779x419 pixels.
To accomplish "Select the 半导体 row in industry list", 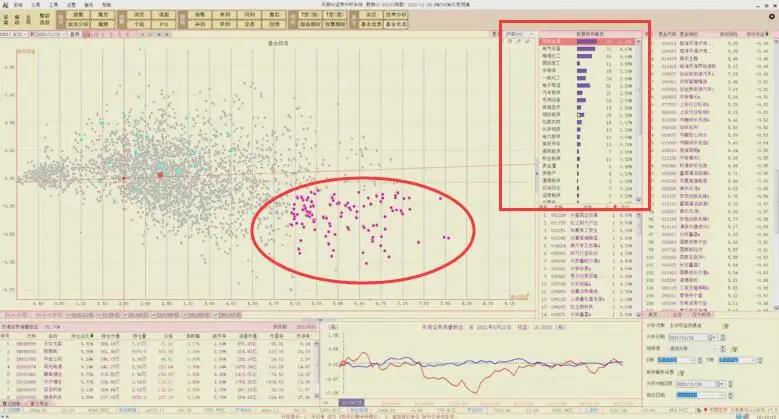I will 587,71.
